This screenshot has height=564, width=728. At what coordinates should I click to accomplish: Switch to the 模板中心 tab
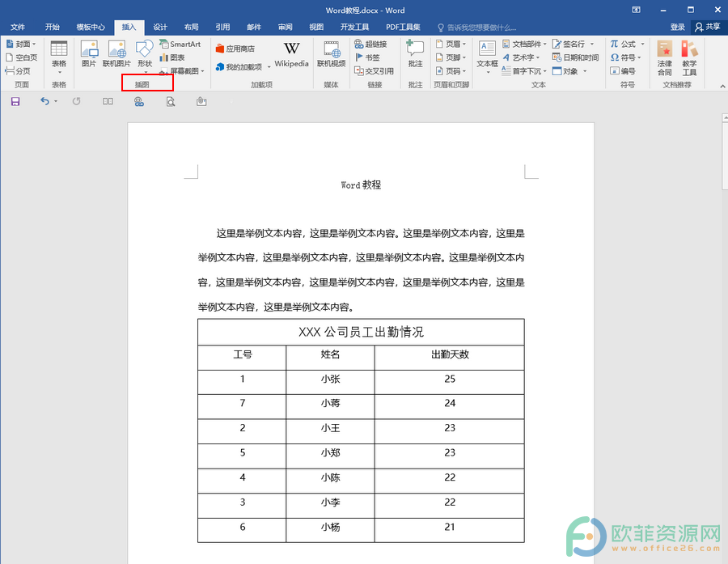(91, 27)
